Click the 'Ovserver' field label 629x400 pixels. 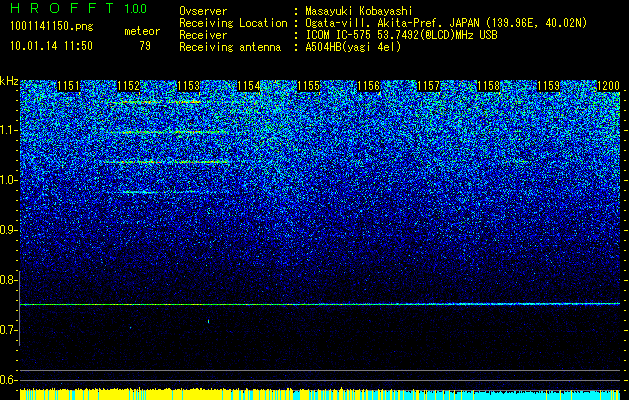point(203,12)
